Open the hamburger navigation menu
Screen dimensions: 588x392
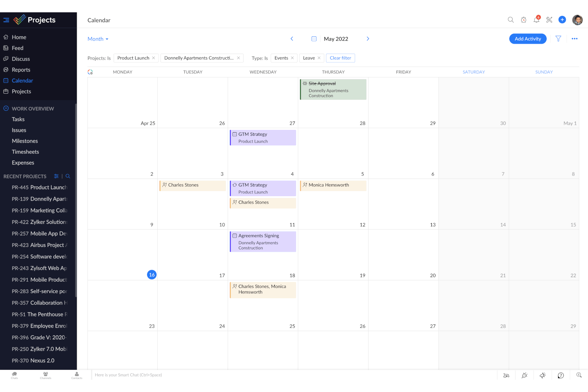pyautogui.click(x=6, y=20)
